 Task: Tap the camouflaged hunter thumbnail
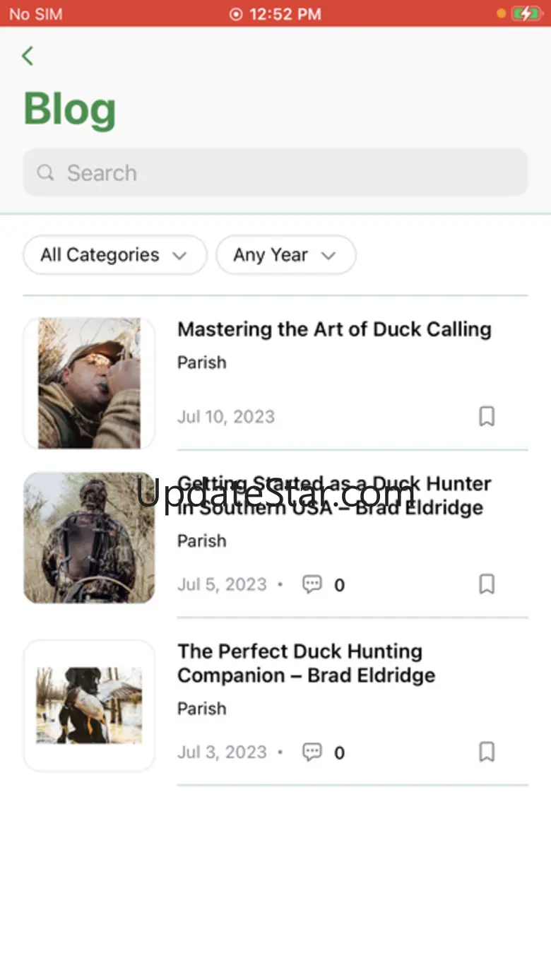(x=89, y=538)
